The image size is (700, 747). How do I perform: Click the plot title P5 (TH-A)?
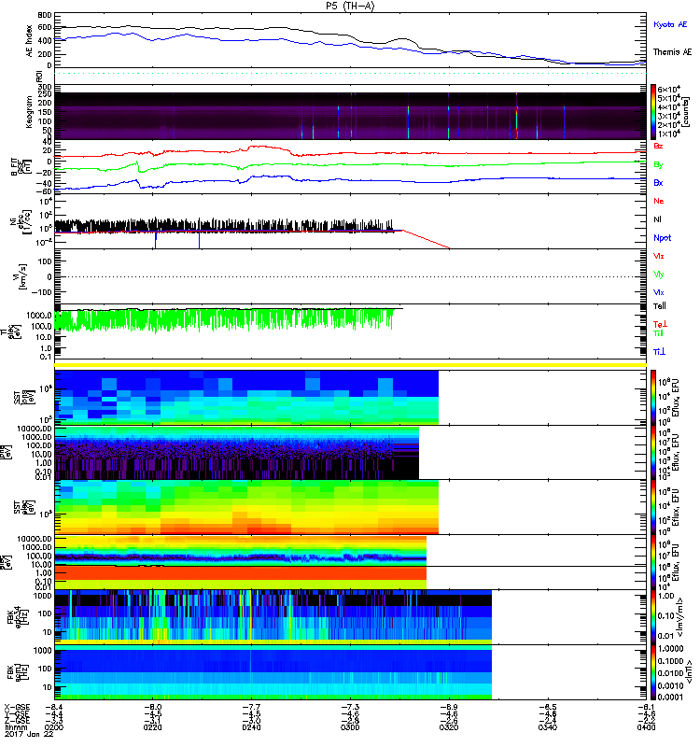[351, 6]
